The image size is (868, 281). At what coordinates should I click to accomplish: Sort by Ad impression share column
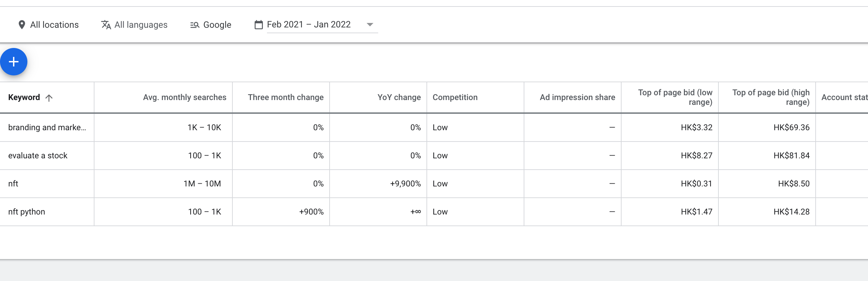(x=577, y=97)
